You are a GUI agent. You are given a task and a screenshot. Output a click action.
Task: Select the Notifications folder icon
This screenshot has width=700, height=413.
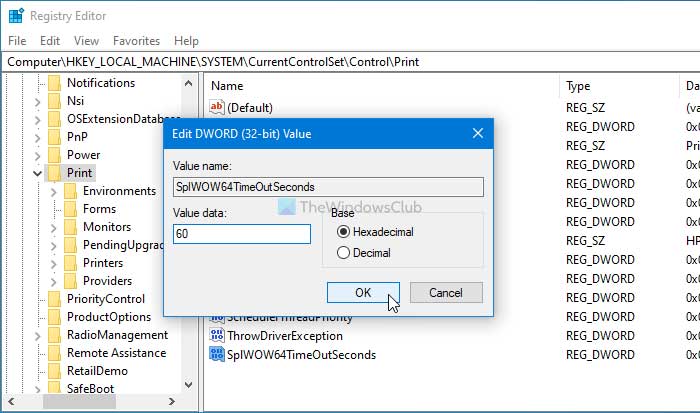tap(54, 83)
